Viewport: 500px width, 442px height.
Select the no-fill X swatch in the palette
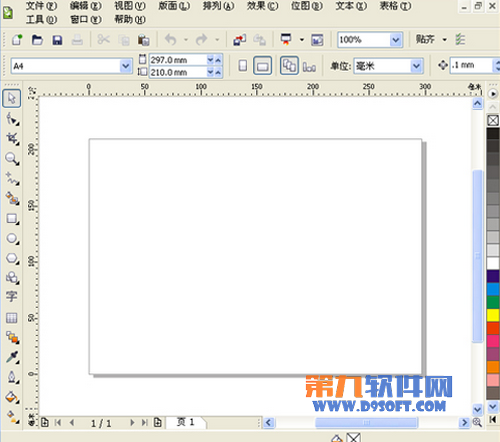click(x=493, y=120)
